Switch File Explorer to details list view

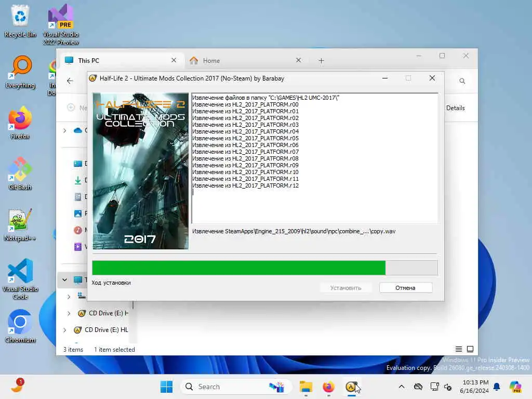pyautogui.click(x=458, y=349)
